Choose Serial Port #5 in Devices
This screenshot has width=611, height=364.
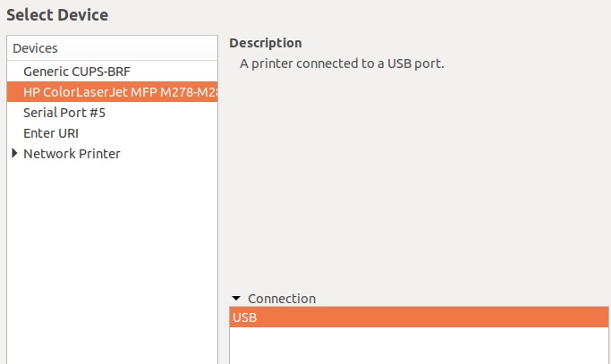pos(65,113)
